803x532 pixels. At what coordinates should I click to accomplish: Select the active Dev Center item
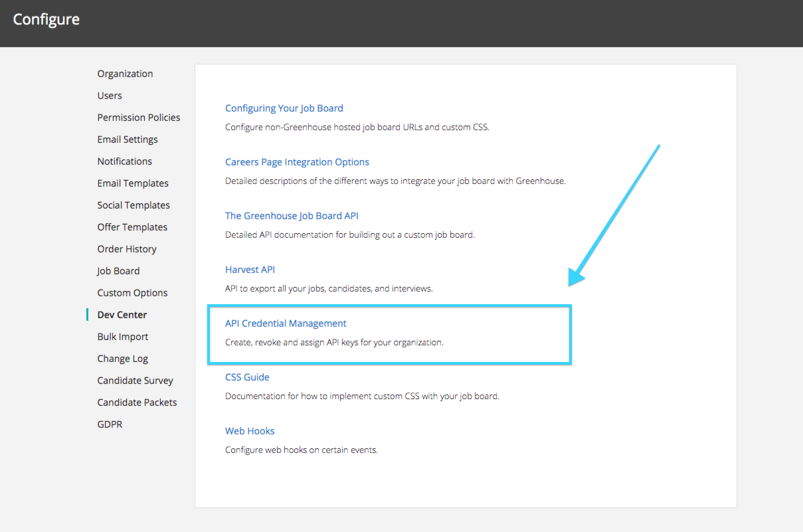pyautogui.click(x=122, y=315)
